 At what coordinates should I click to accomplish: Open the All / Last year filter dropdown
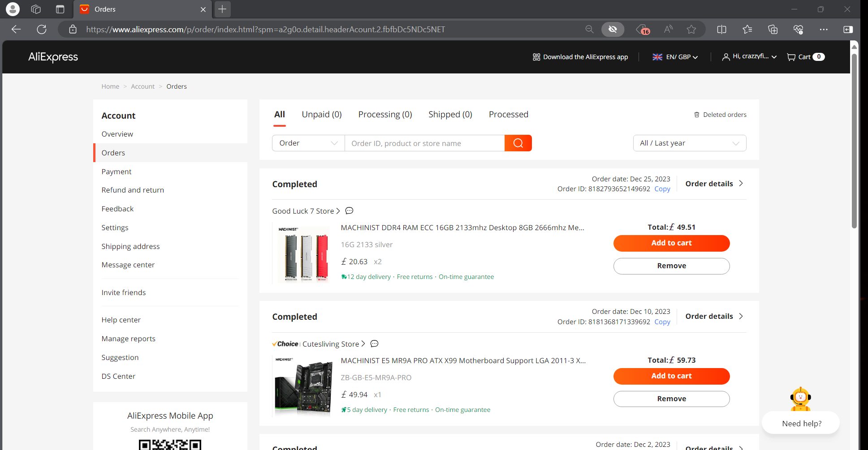pos(690,143)
